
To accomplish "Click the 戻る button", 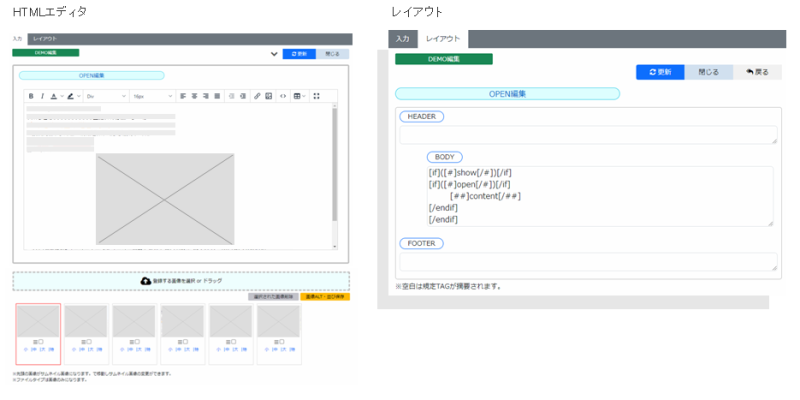I will coord(757,72).
